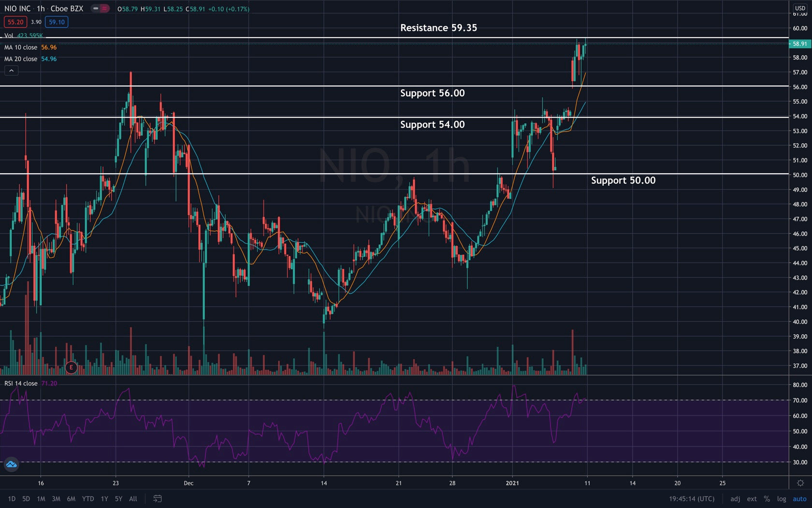Click the MA 20 value 54.96
This screenshot has height=508, width=812.
(49, 59)
